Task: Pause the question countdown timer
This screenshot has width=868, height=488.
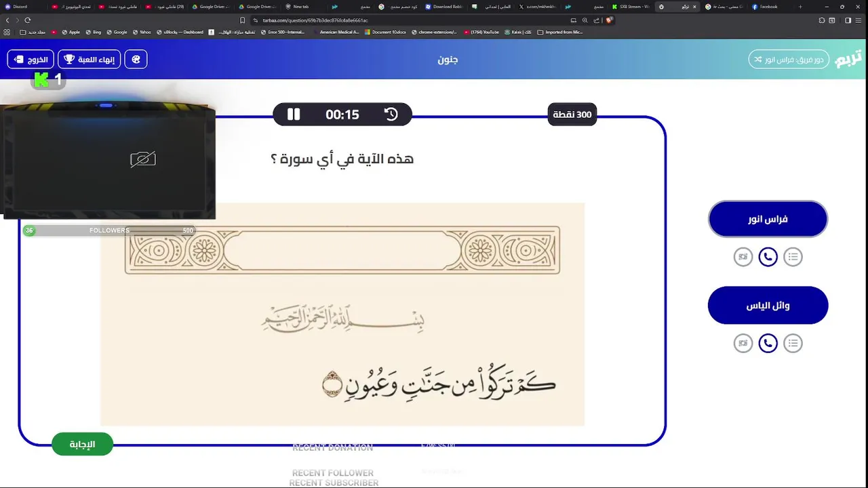Action: tap(294, 115)
